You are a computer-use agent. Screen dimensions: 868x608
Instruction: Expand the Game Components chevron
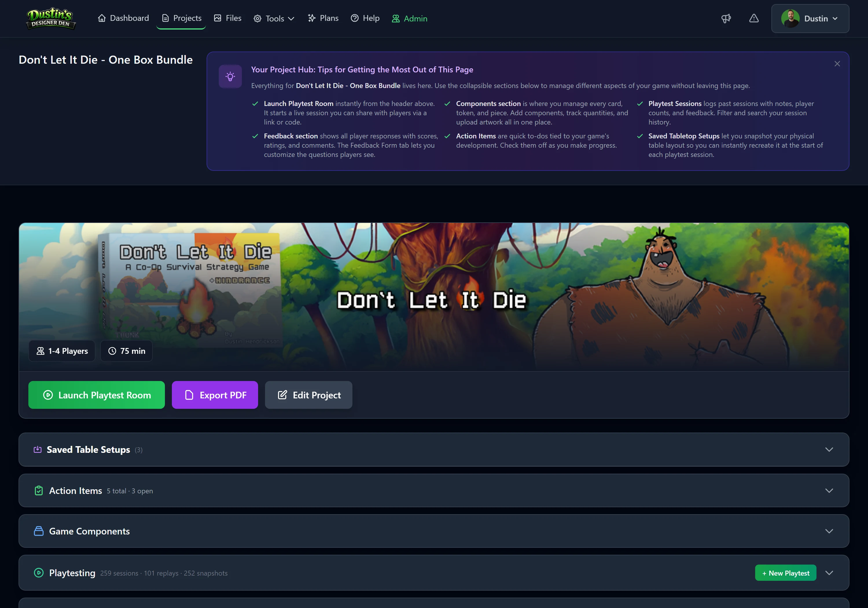coord(829,531)
